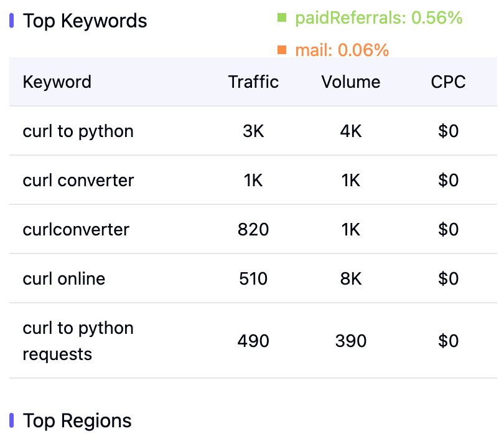504x441 pixels.
Task: Click the purple marker beside Top Keywords
Action: click(x=12, y=21)
